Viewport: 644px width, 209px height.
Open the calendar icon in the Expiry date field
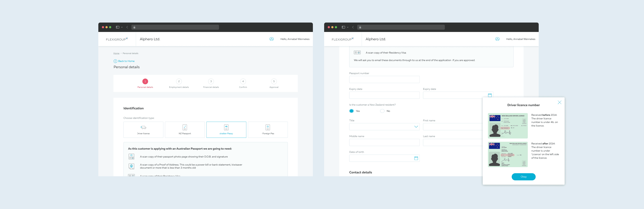point(490,95)
